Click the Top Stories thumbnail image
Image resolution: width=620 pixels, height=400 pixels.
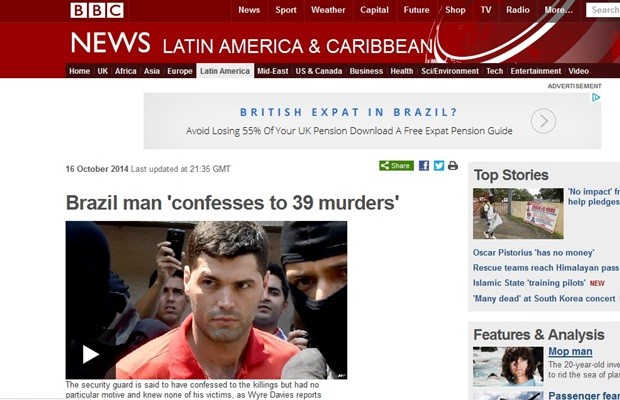coord(518,213)
